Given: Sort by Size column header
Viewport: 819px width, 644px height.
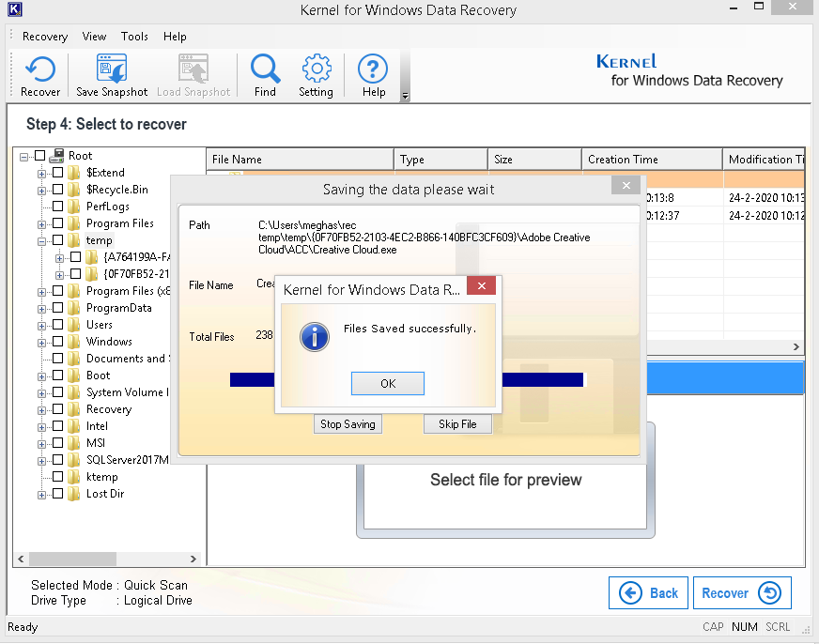Looking at the screenshot, I should point(534,160).
